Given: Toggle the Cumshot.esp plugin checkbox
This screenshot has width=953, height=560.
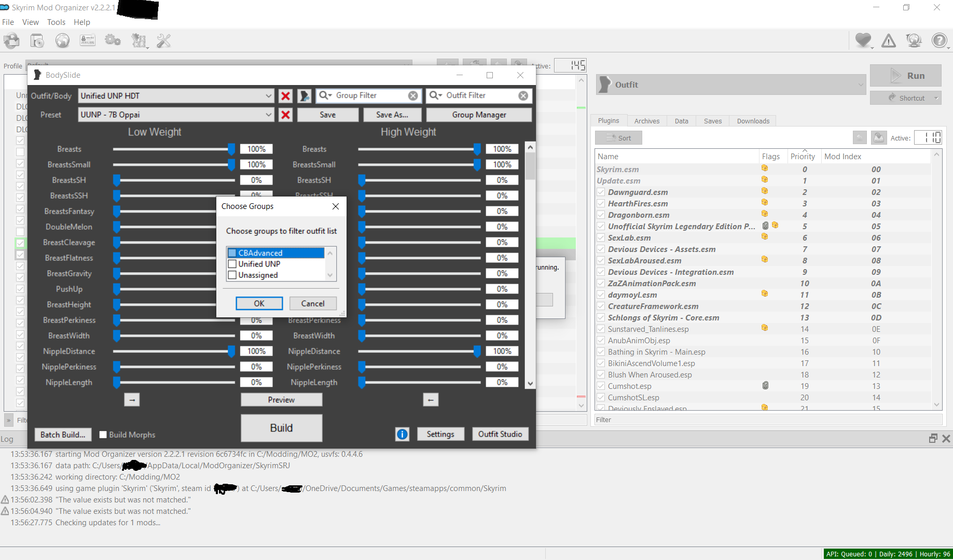Looking at the screenshot, I should click(x=601, y=386).
